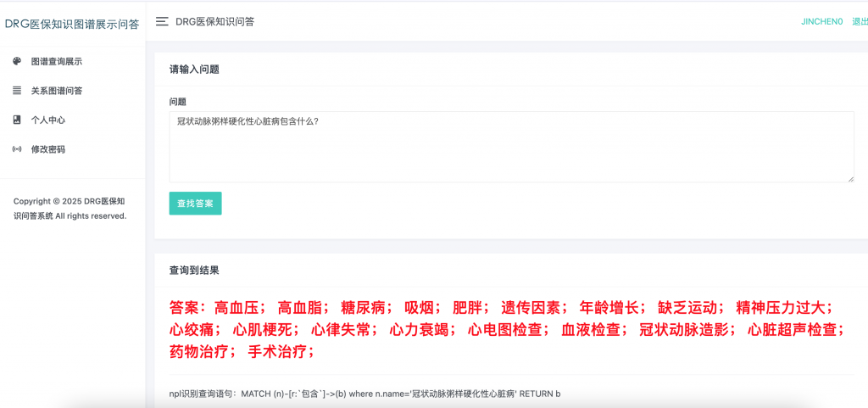Click the list icon beside 关系图谱问答
This screenshot has width=868, height=408.
[x=17, y=90]
